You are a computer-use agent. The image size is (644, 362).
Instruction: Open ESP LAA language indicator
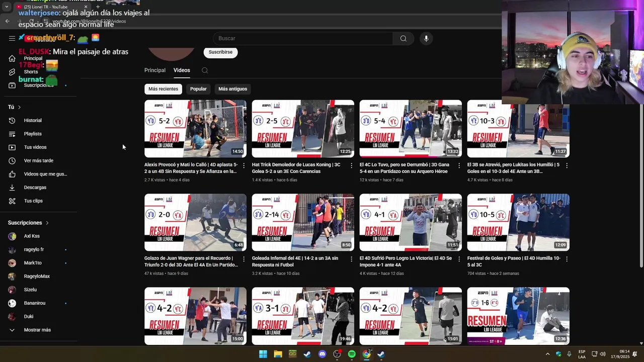coord(582,354)
